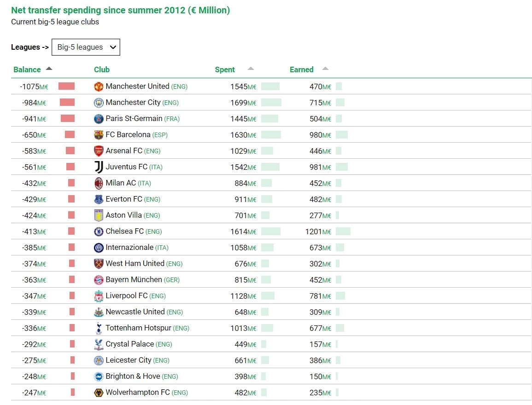Click Chelsea's green earned bar
Image resolution: width=532 pixels, height=405 pixels.
point(343,231)
